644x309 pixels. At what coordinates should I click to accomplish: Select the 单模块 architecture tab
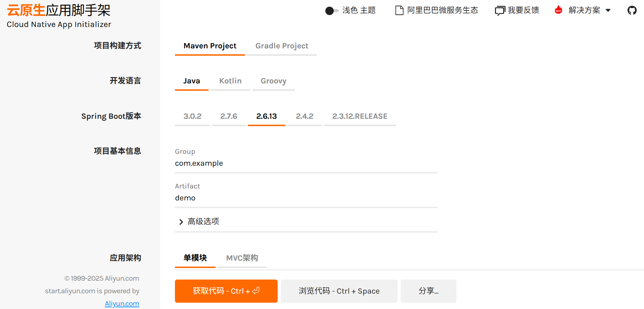195,258
